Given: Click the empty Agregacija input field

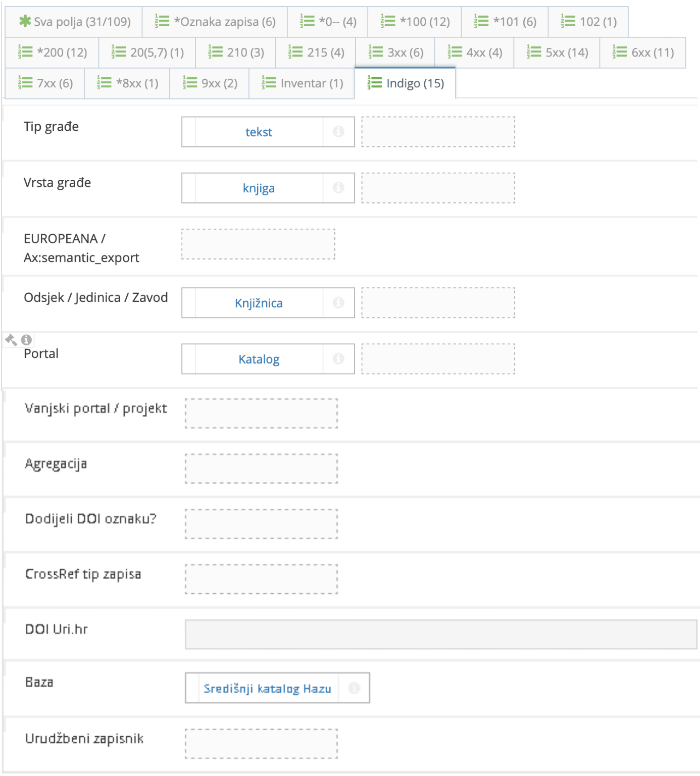Looking at the screenshot, I should 261,468.
